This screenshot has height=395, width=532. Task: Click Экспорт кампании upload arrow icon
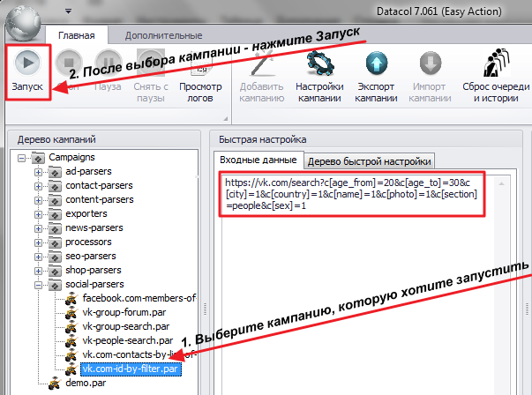(x=376, y=63)
